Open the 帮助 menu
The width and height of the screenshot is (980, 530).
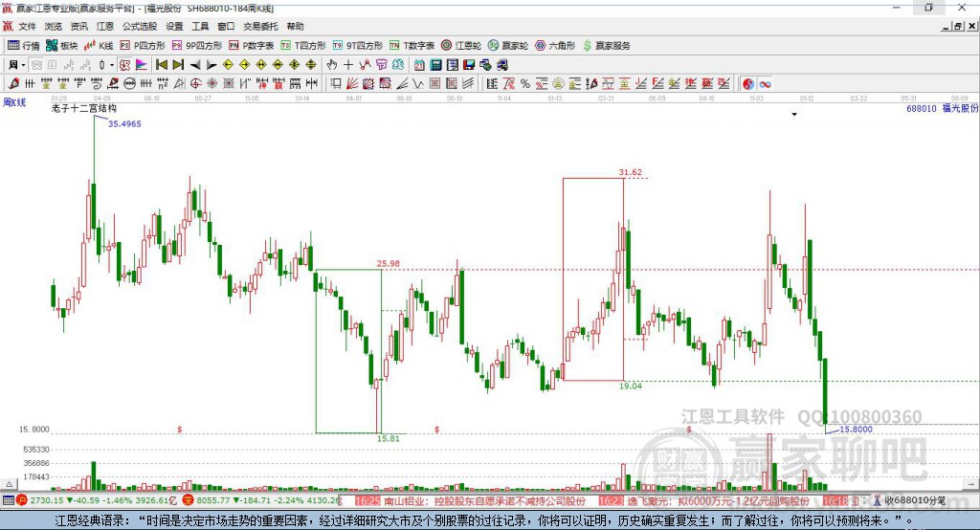point(295,26)
